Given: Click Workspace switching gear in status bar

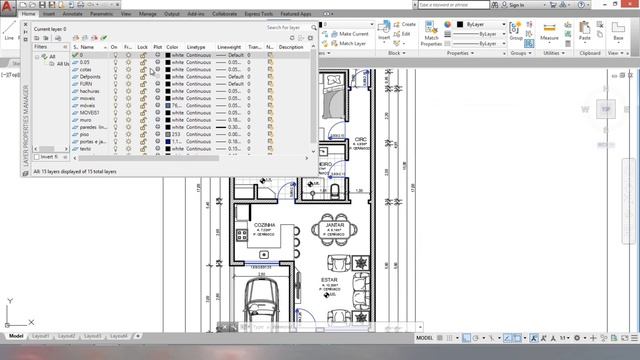Looking at the screenshot, I should point(577,338).
